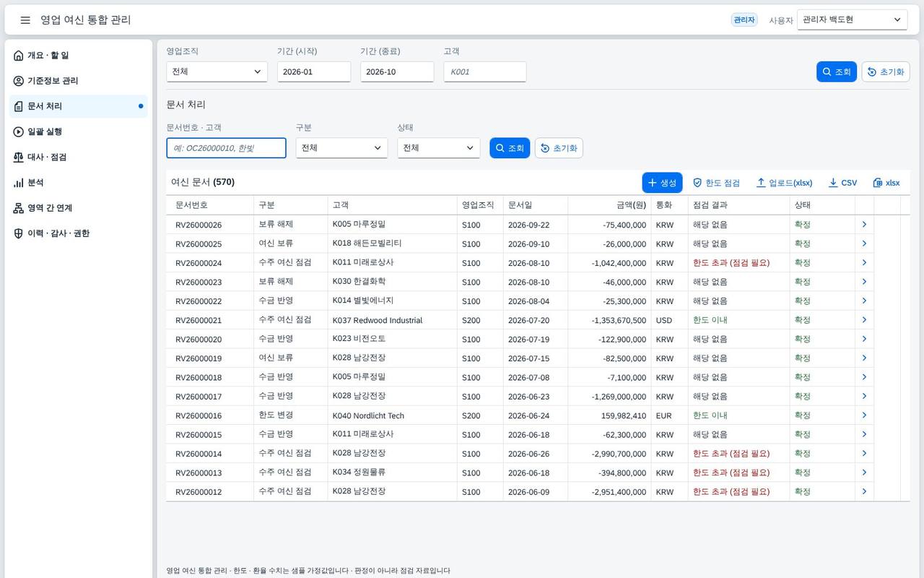Viewport: 924px width, 578px height.
Task: Open row detail arrow for RV26000024
Action: coord(864,263)
